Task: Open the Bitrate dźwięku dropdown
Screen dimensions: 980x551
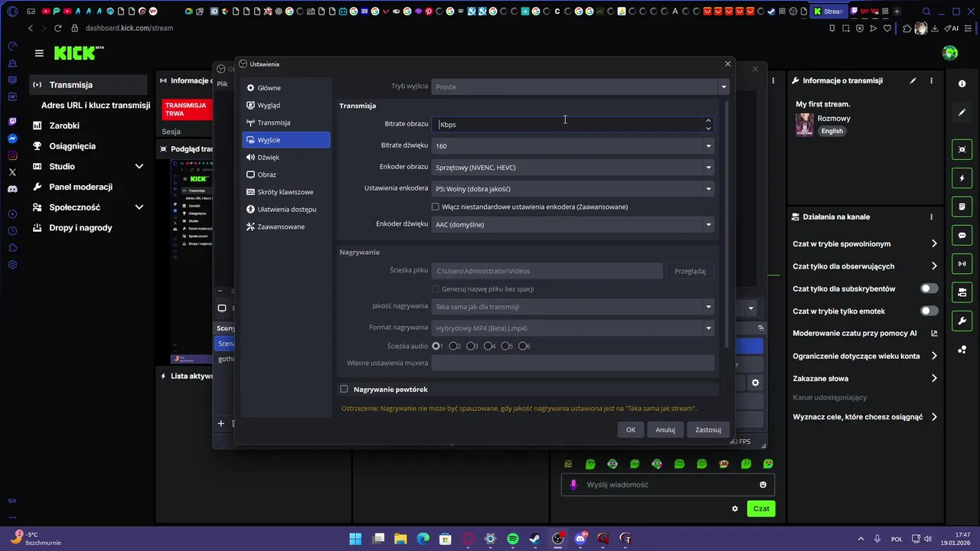Action: pyautogui.click(x=573, y=145)
